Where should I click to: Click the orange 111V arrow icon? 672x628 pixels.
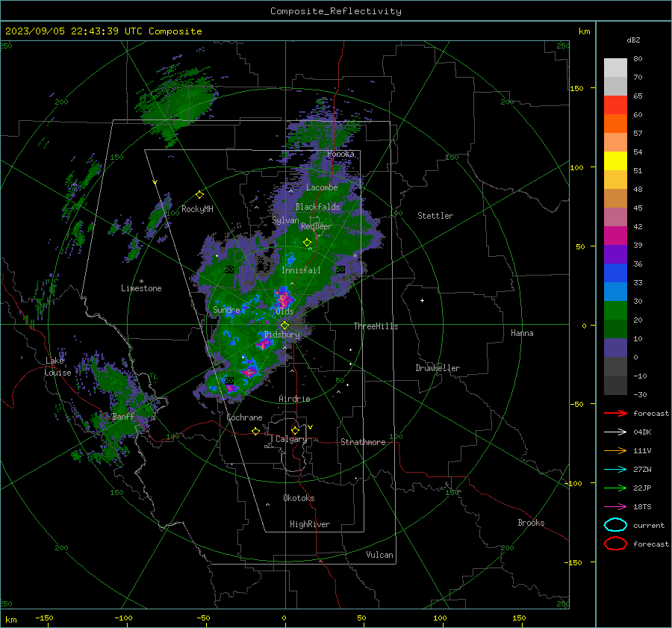click(x=615, y=450)
